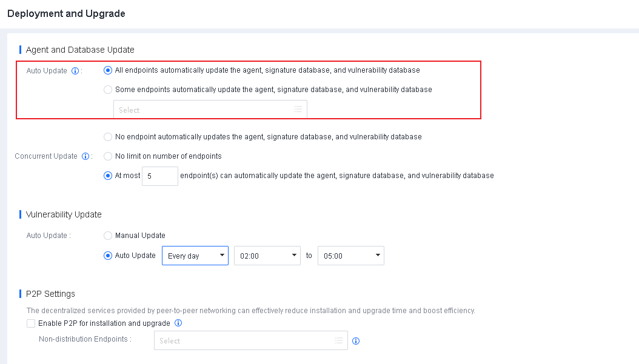The width and height of the screenshot is (639, 364).
Task: Choose Manual Update for vulnerability updates
Action: tap(108, 236)
